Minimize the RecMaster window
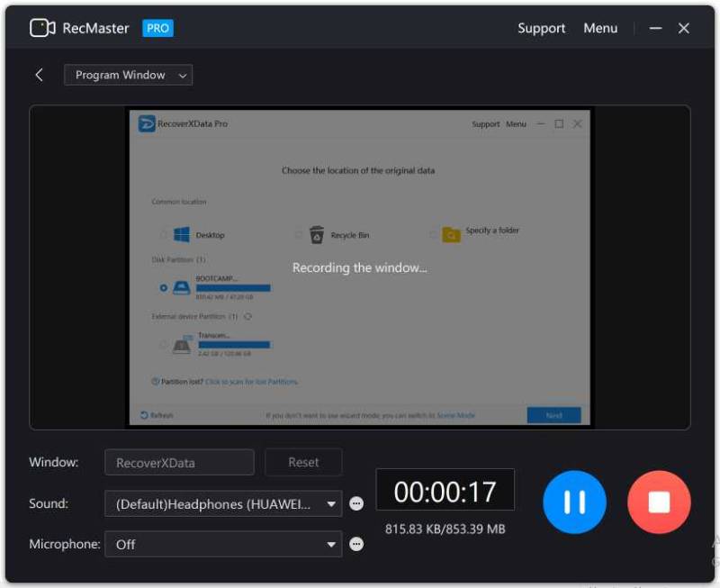 (655, 29)
